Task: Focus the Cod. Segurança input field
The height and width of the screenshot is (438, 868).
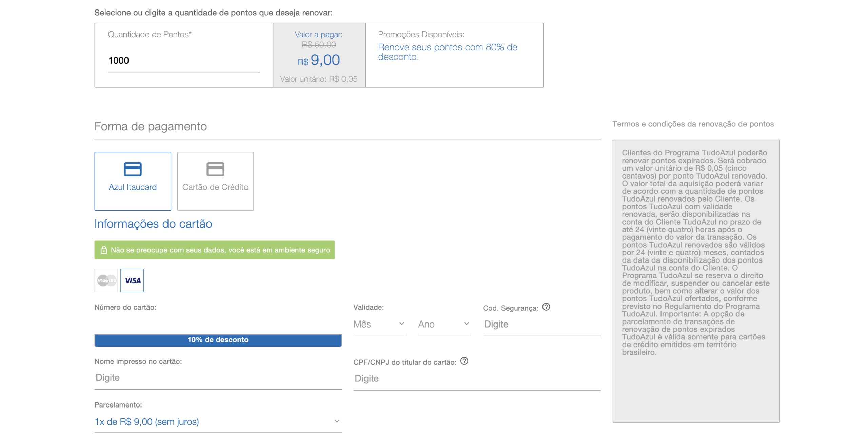Action: pyautogui.click(x=541, y=325)
